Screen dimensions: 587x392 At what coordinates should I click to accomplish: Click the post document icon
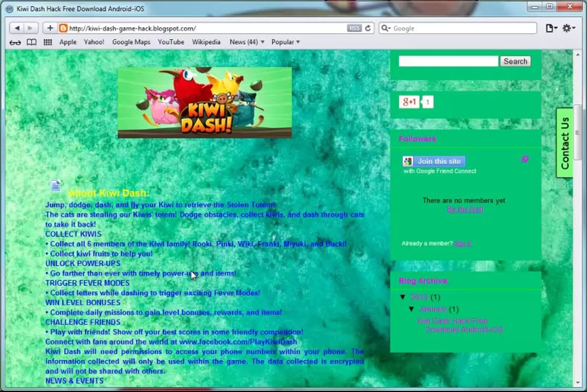click(x=56, y=185)
